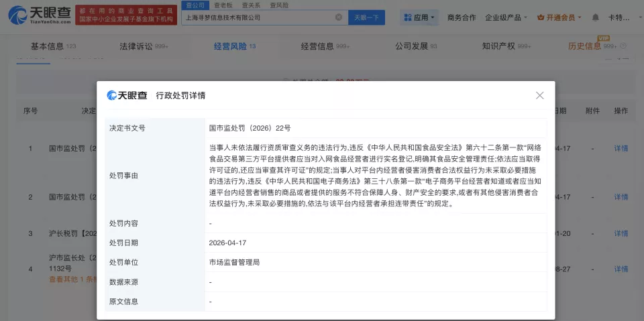Select the 查老板 search tab
This screenshot has width=644, height=321.
point(222,5)
